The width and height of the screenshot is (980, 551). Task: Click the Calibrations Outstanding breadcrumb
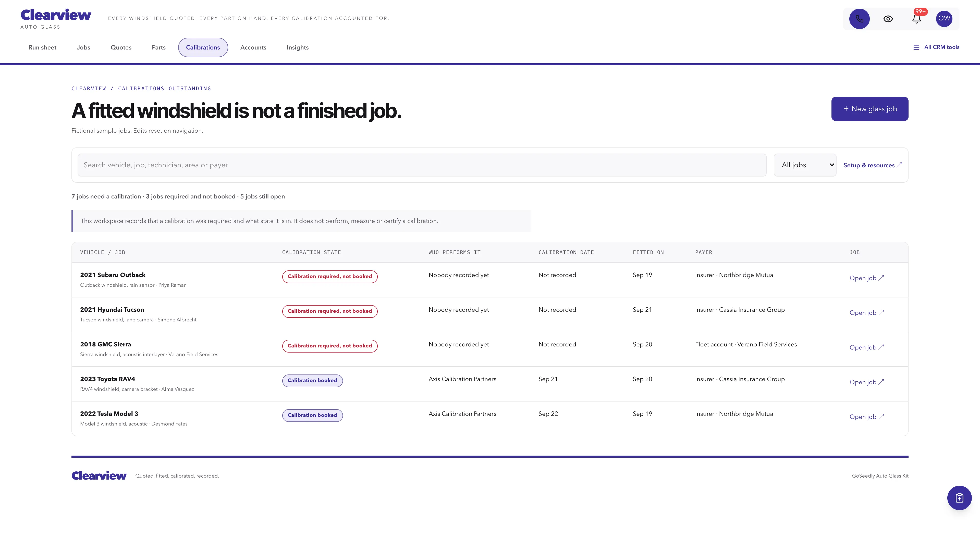coord(164,89)
